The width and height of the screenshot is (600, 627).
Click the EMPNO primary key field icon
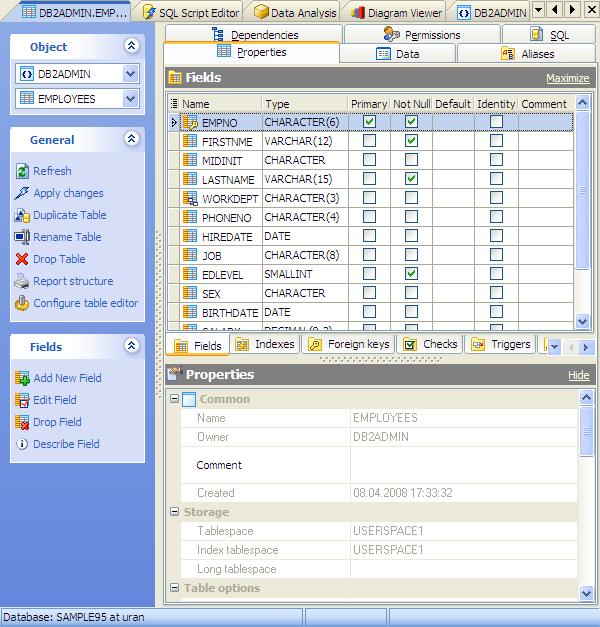[190, 122]
